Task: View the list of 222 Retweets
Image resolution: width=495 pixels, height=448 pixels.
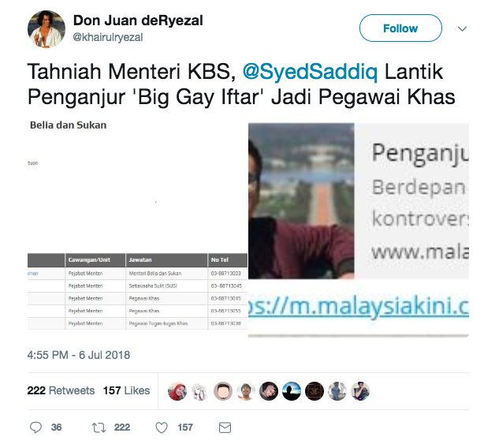Action: (x=61, y=390)
